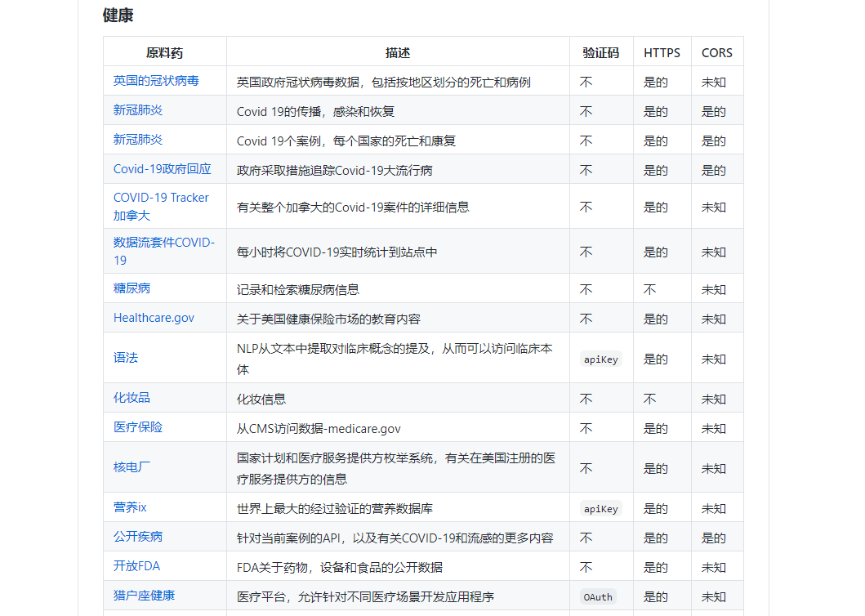Click the 描述 column header
This screenshot has height=616, width=865.
[x=398, y=53]
